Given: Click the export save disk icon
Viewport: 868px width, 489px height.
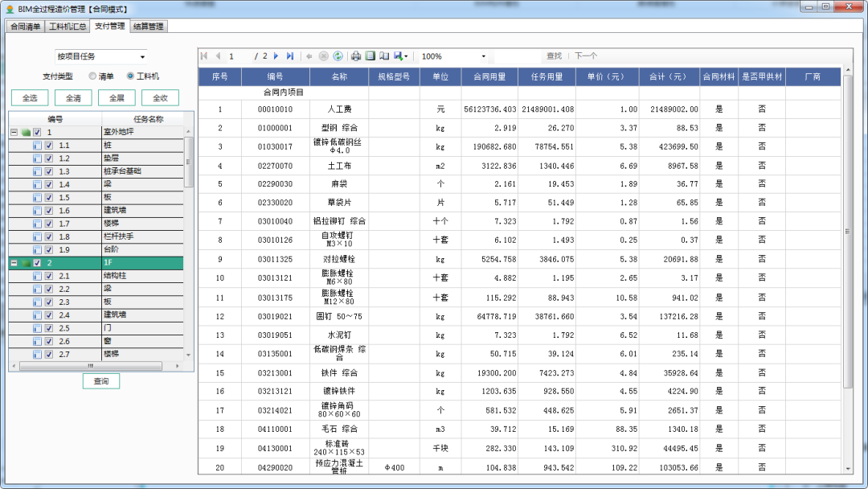Looking at the screenshot, I should click(398, 56).
